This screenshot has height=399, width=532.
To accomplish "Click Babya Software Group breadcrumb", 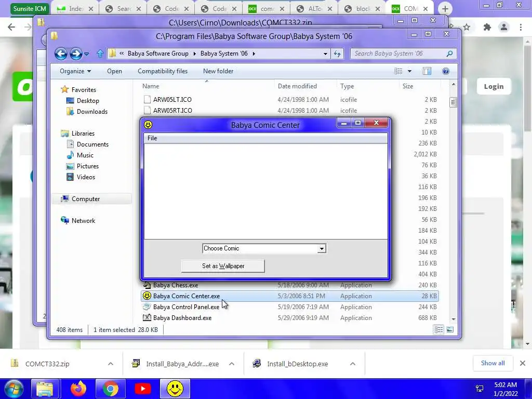I will [158, 54].
